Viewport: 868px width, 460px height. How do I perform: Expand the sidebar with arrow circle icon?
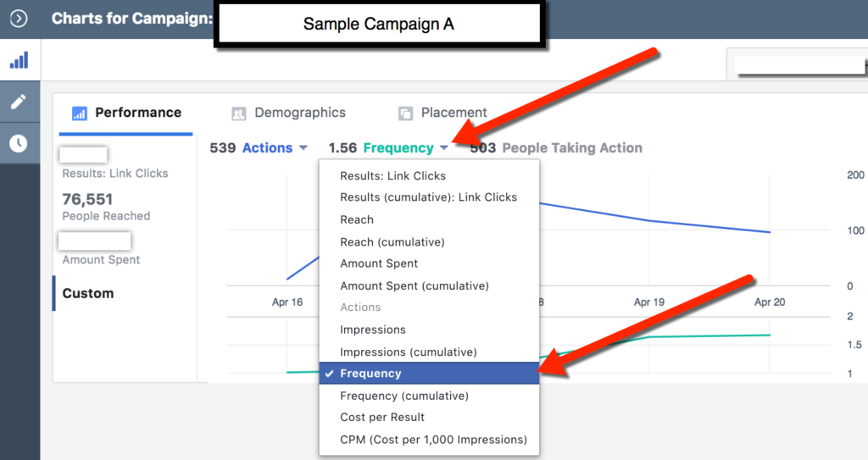point(19,19)
